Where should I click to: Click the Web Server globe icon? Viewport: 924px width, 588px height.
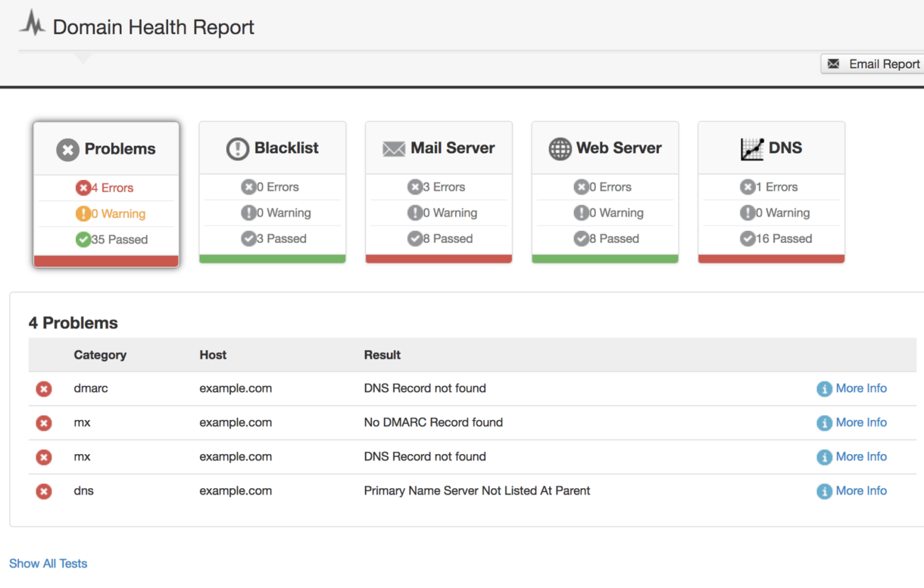pos(560,149)
